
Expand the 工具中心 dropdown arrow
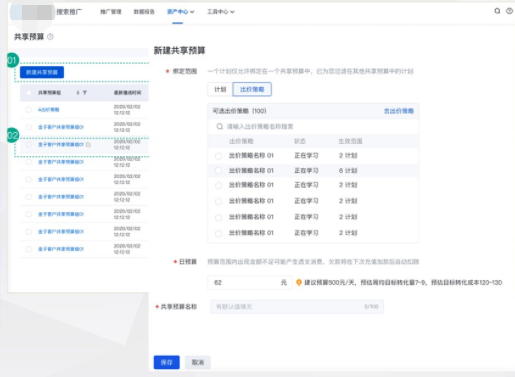click(x=232, y=12)
